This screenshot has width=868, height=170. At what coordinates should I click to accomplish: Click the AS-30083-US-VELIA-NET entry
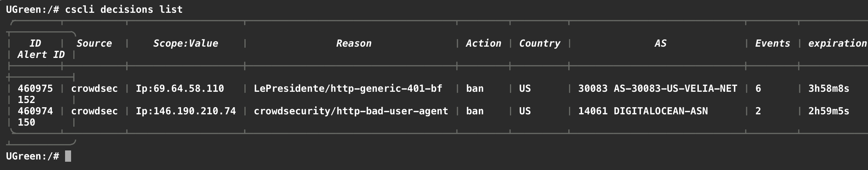[x=675, y=89]
